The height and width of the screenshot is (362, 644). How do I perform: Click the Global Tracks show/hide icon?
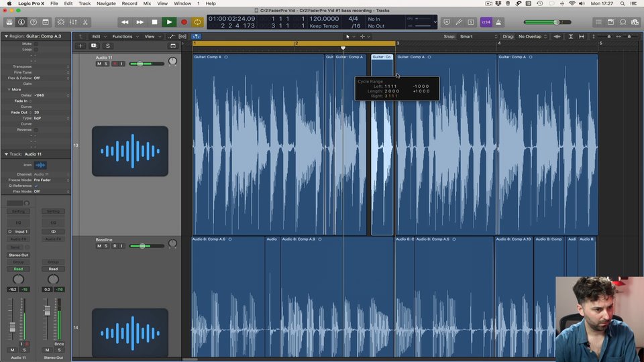click(173, 46)
